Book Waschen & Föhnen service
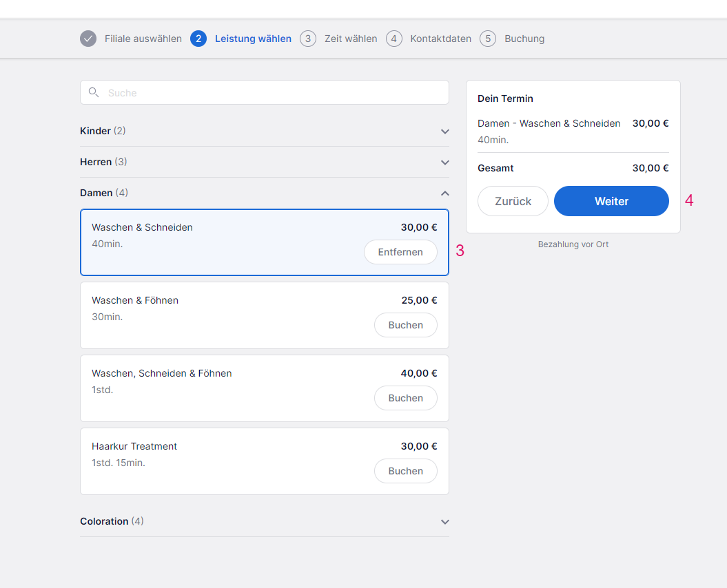This screenshot has height=588, width=727. 405,325
